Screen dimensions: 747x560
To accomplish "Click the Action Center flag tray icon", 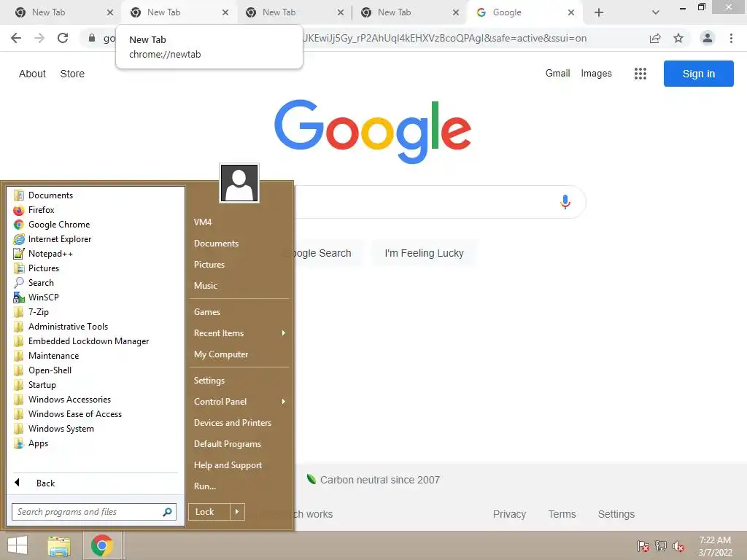I will click(x=643, y=546).
